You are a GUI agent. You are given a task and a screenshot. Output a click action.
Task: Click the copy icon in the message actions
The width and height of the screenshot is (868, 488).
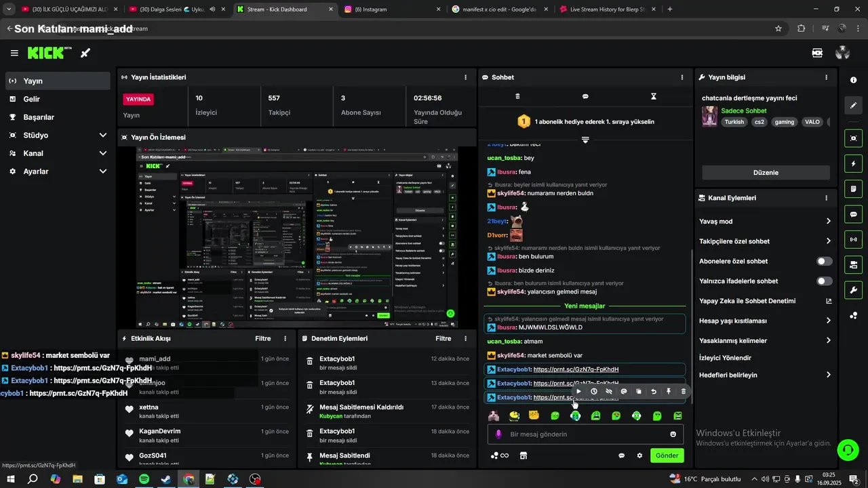[x=639, y=391]
